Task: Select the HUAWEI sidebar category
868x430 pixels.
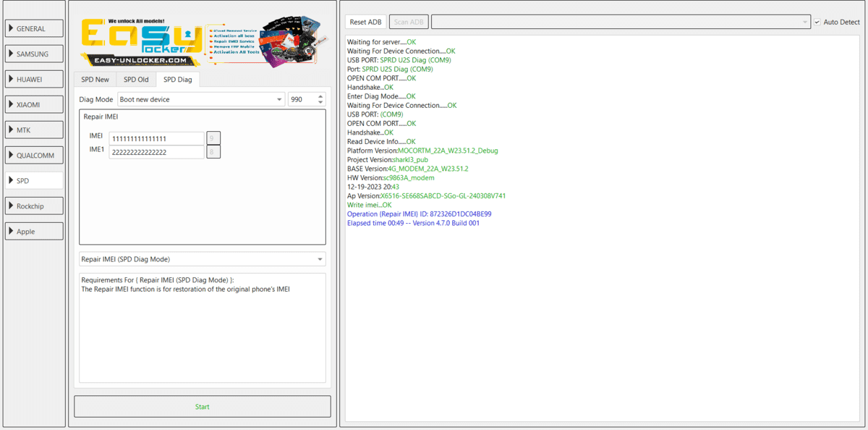Action: 34,80
